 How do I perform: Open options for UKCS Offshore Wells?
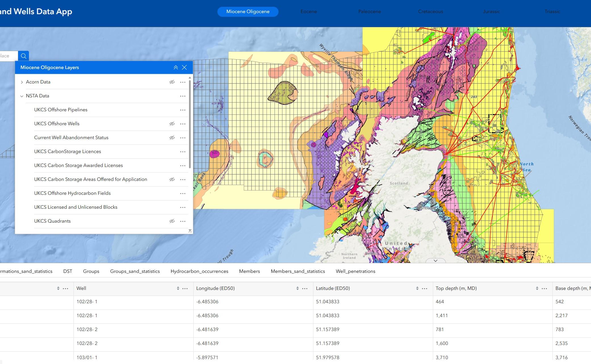coord(183,124)
